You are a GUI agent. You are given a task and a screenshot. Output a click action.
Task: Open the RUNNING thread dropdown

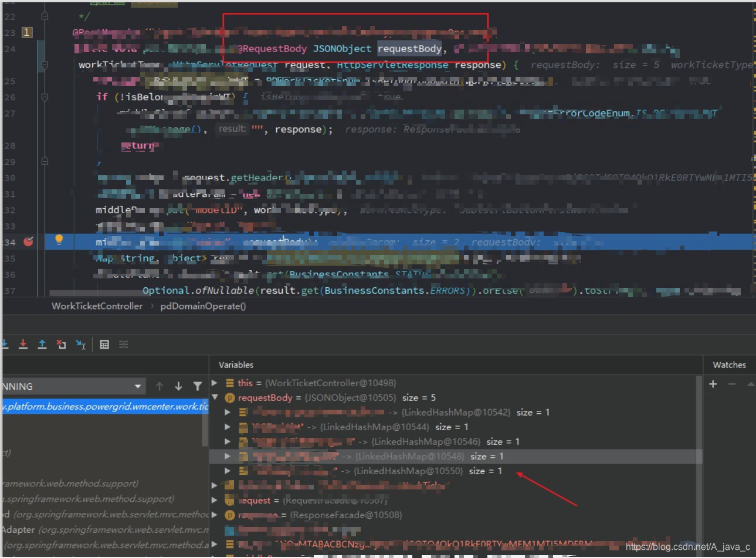point(73,386)
